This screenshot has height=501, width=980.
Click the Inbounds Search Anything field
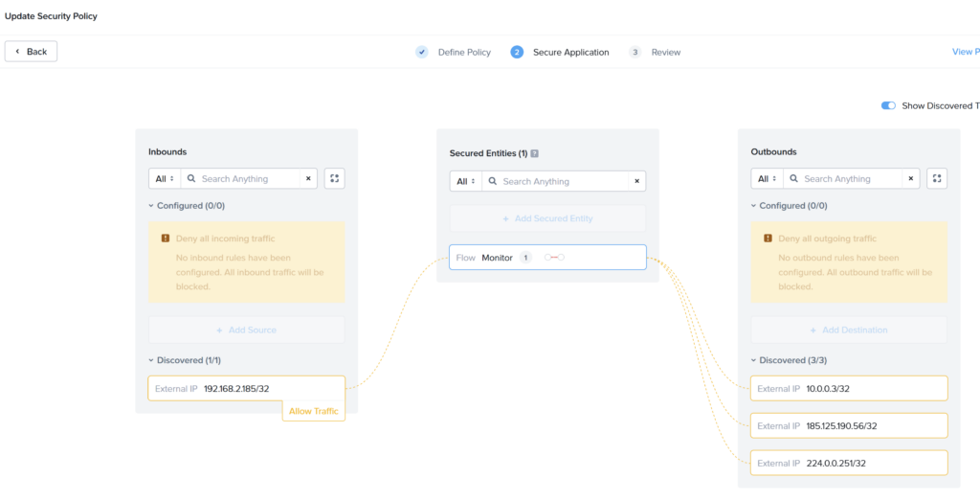pos(240,178)
